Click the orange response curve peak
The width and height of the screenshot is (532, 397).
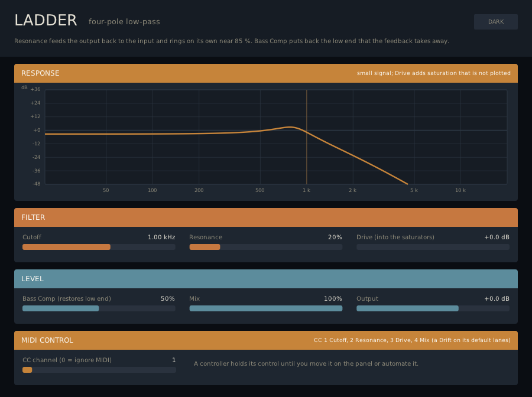click(290, 127)
